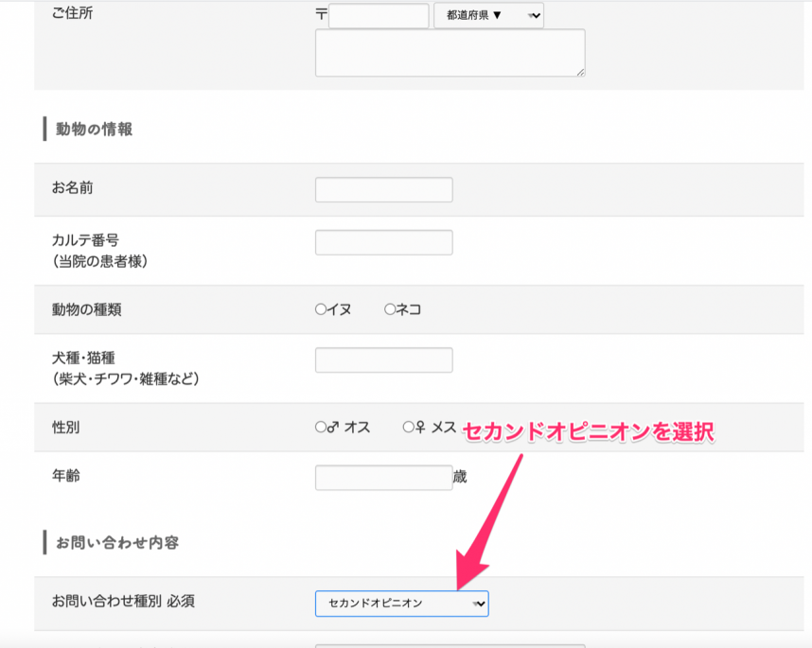The height and width of the screenshot is (648, 812).
Task: Click the address textarea resize handle
Action: (579, 71)
